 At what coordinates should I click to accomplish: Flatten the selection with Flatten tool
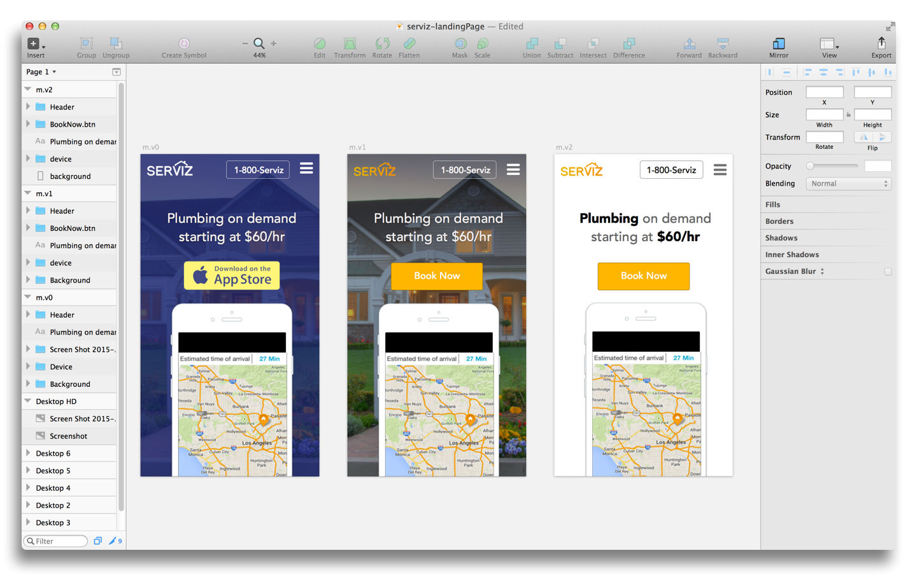(409, 43)
